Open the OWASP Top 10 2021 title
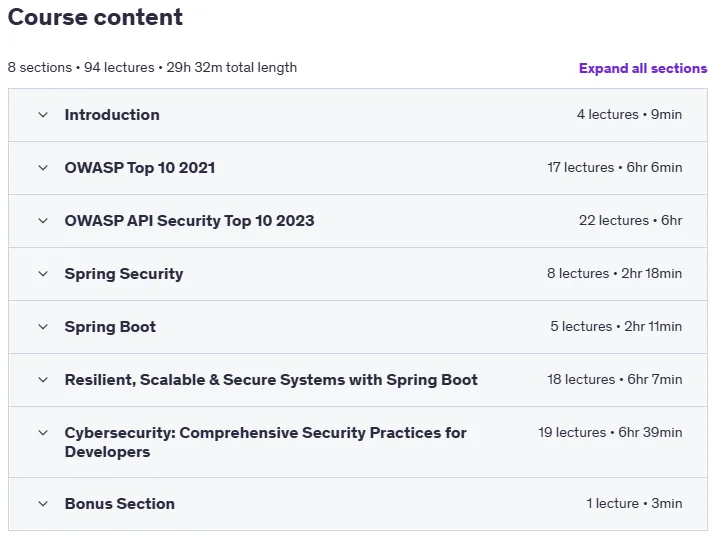Image resolution: width=715 pixels, height=535 pixels. click(x=140, y=168)
